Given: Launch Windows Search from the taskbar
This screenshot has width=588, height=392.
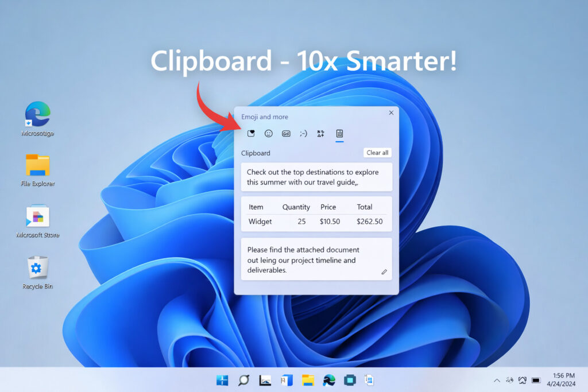Looking at the screenshot, I should [243, 380].
